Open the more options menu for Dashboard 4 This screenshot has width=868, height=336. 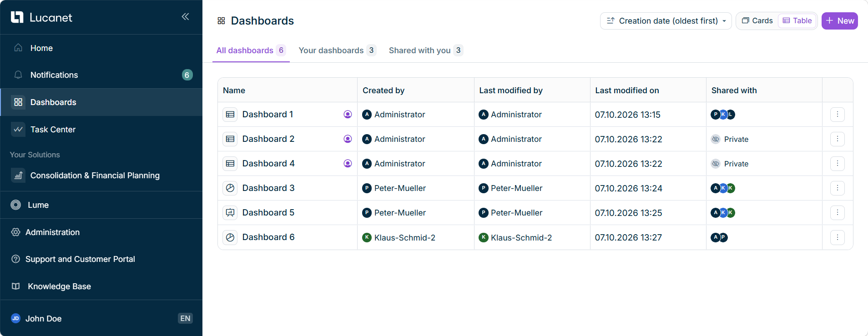(x=838, y=164)
